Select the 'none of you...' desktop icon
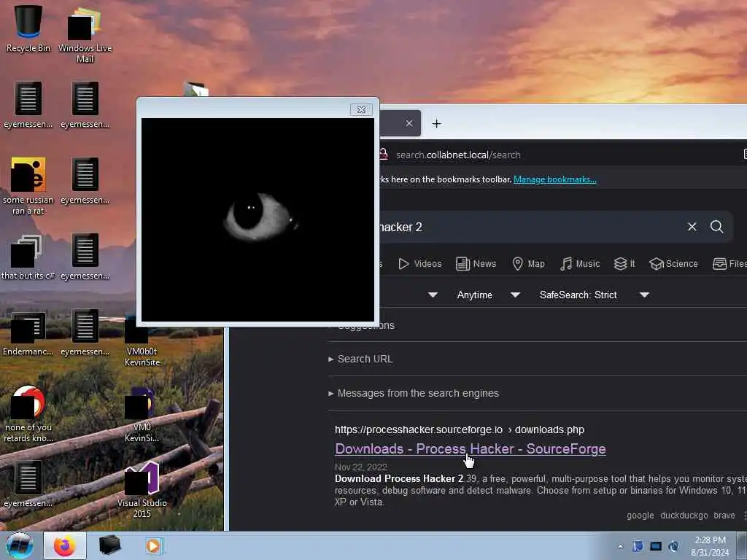Image resolution: width=747 pixels, height=560 pixels. click(28, 413)
